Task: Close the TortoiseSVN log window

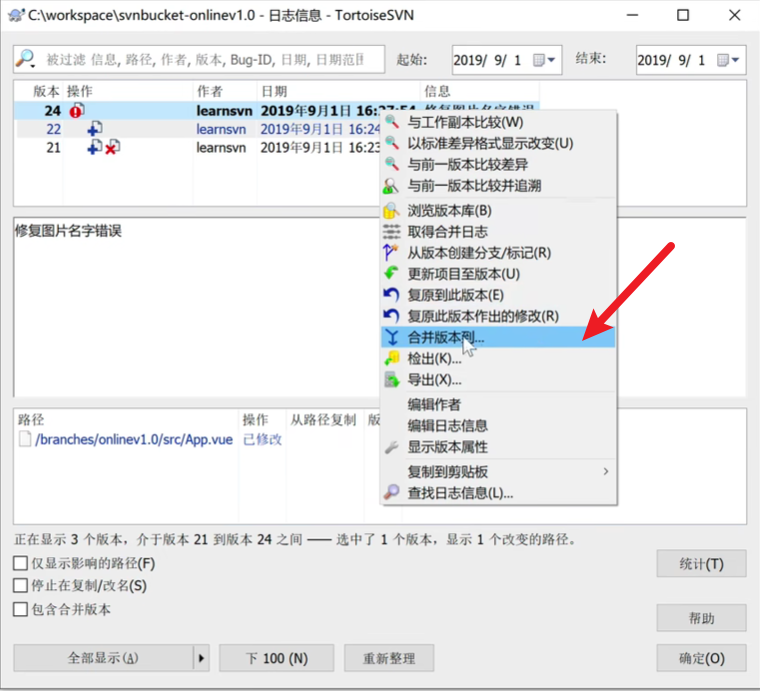Action: 734,15
